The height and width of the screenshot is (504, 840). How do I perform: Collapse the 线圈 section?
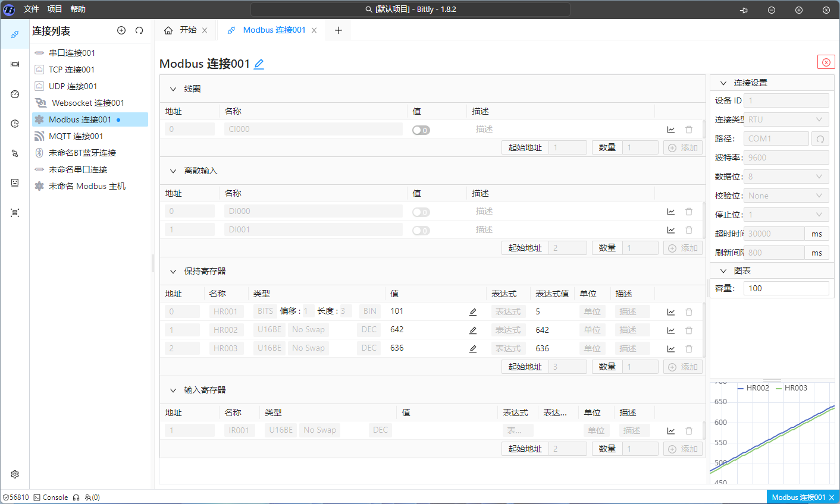(x=173, y=89)
